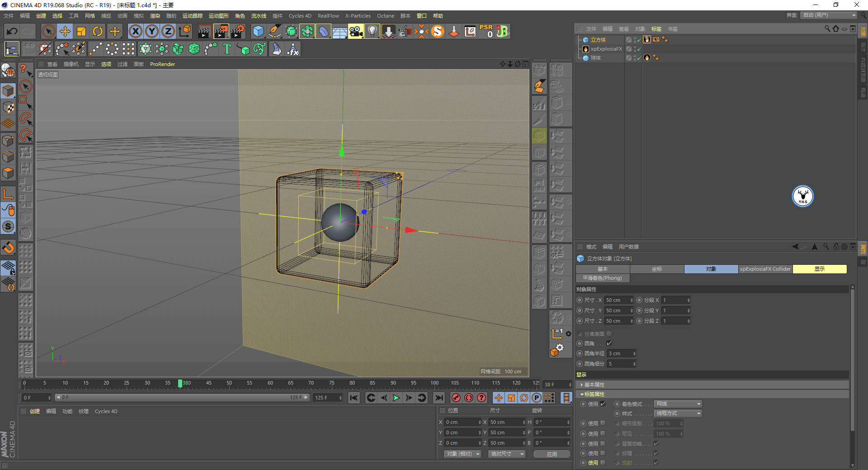Toggle 使用 checkbox beside 着色模式
868x470 pixels.
pyautogui.click(x=603, y=404)
